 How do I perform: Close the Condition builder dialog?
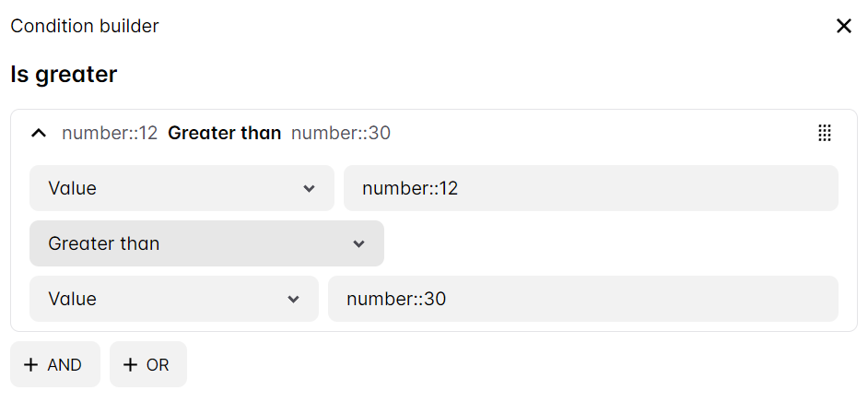point(843,26)
